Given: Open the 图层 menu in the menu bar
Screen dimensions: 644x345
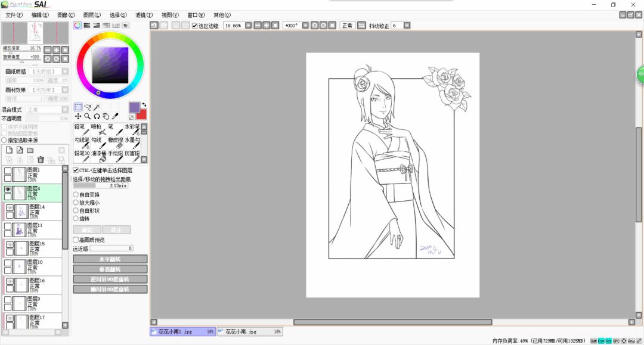Looking at the screenshot, I should click(x=92, y=15).
